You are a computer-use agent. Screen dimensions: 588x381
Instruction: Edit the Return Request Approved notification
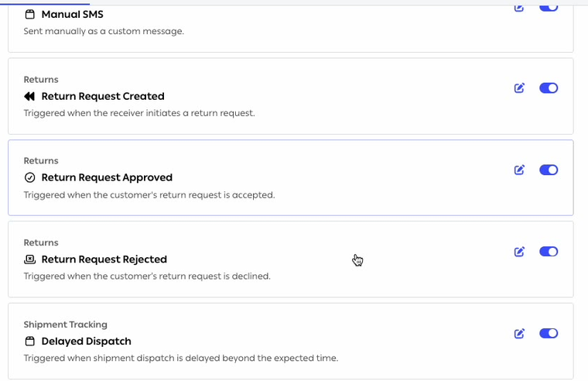(x=519, y=170)
